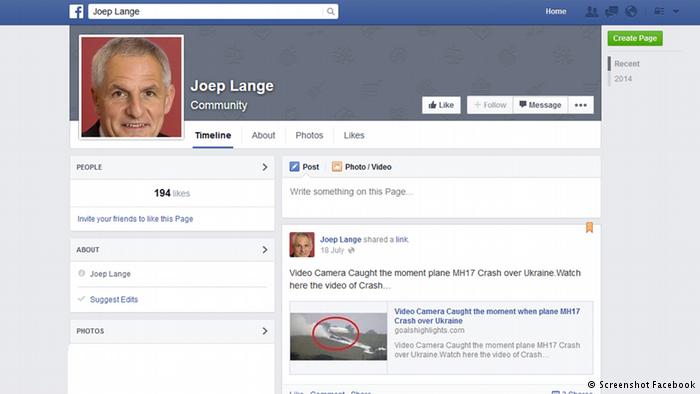Click the search magnifier icon
Viewport: 700px width, 394px height.
click(x=330, y=12)
